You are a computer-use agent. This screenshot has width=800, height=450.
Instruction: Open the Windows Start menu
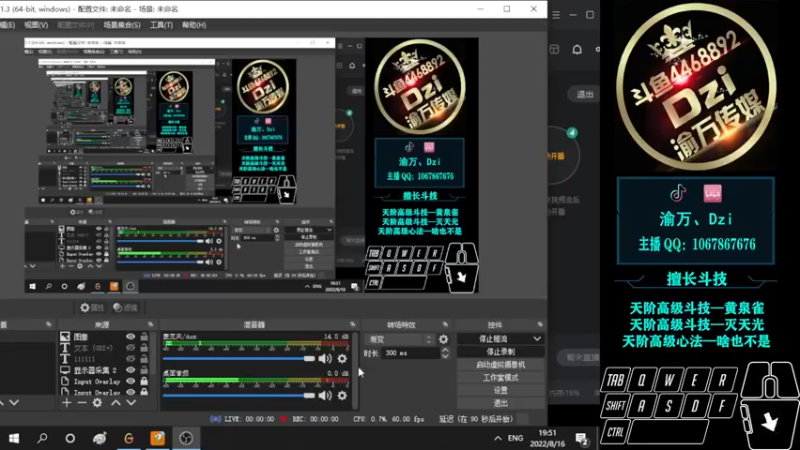pyautogui.click(x=14, y=438)
